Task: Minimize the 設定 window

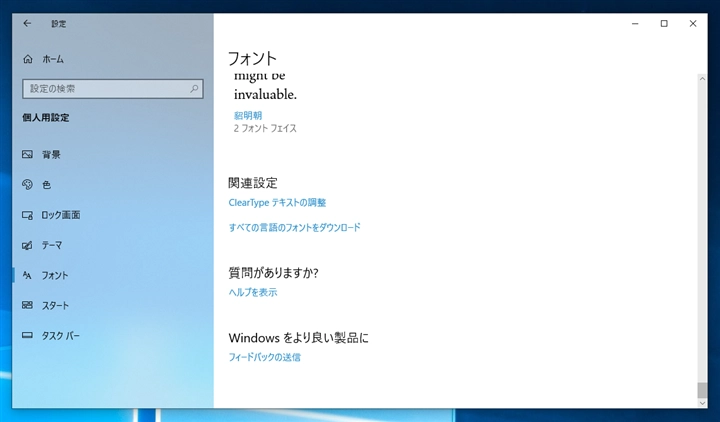Action: tap(635, 23)
